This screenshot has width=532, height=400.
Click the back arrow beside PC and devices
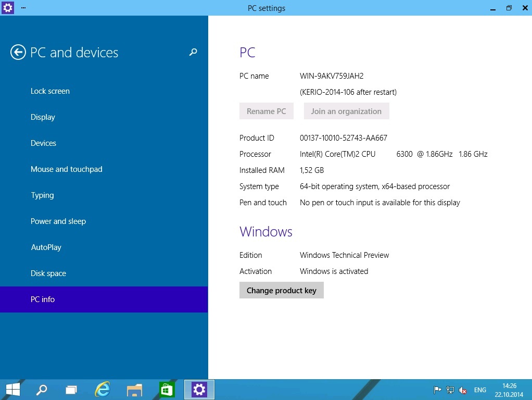pos(18,53)
